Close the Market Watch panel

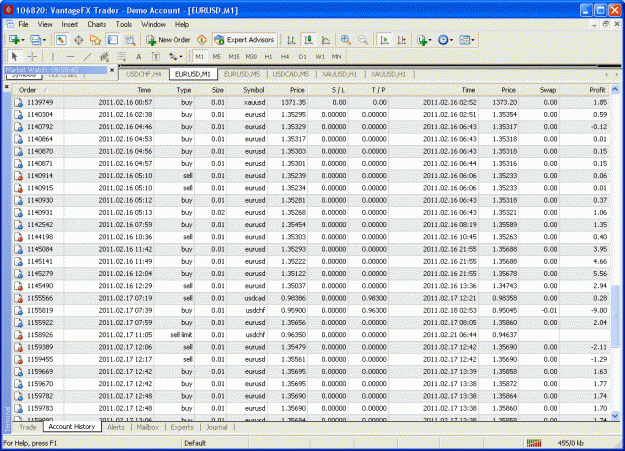112,70
